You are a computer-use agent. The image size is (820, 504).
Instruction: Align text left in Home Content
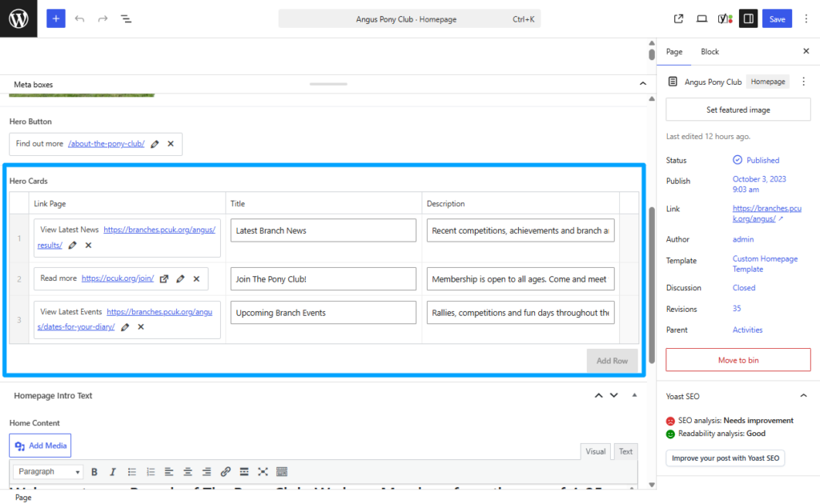169,472
